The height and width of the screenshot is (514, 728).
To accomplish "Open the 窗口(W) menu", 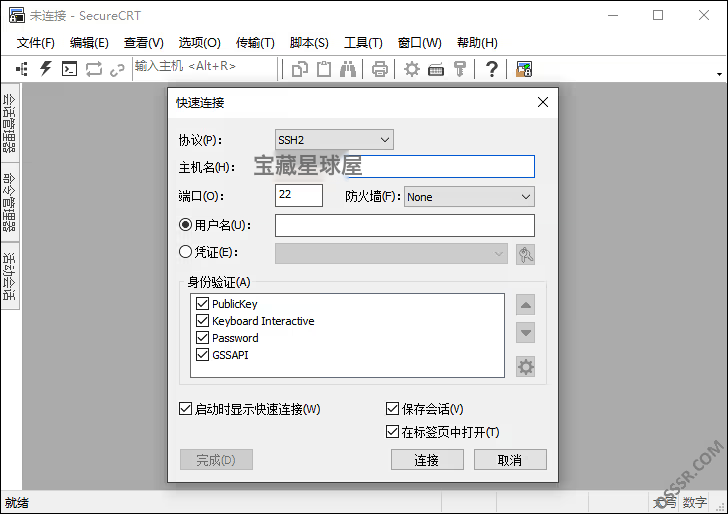I will point(420,43).
